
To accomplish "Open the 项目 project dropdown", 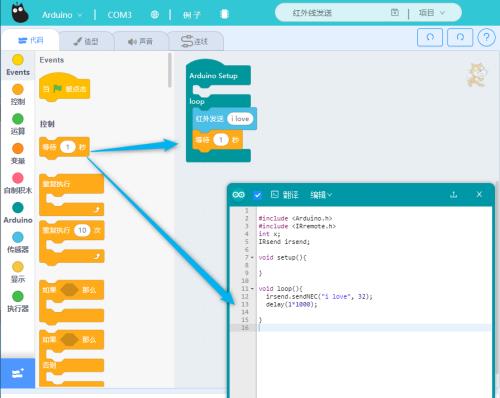I will point(432,13).
